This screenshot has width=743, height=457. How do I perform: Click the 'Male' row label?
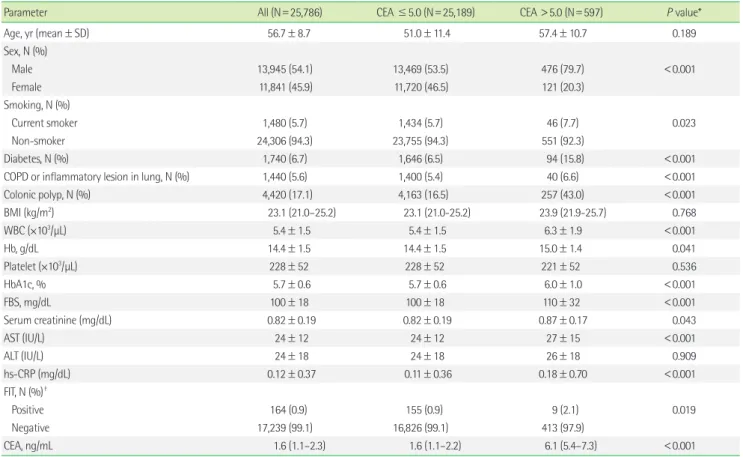click(22, 69)
